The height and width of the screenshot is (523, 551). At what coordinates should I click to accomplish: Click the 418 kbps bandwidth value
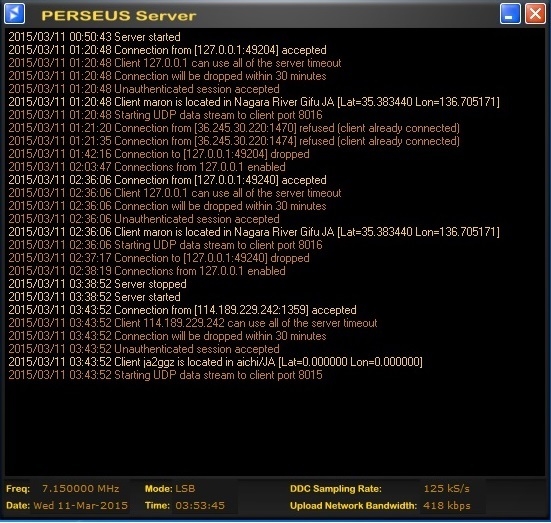coord(447,506)
